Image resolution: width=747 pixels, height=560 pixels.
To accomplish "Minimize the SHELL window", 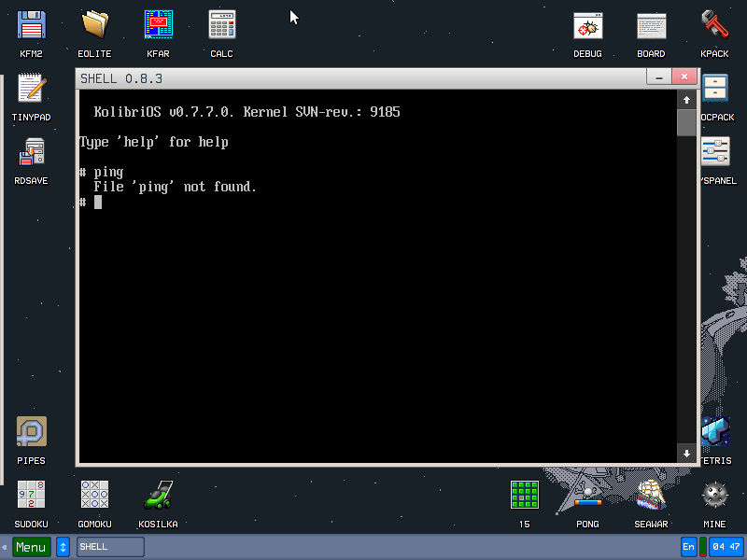I will (x=659, y=77).
